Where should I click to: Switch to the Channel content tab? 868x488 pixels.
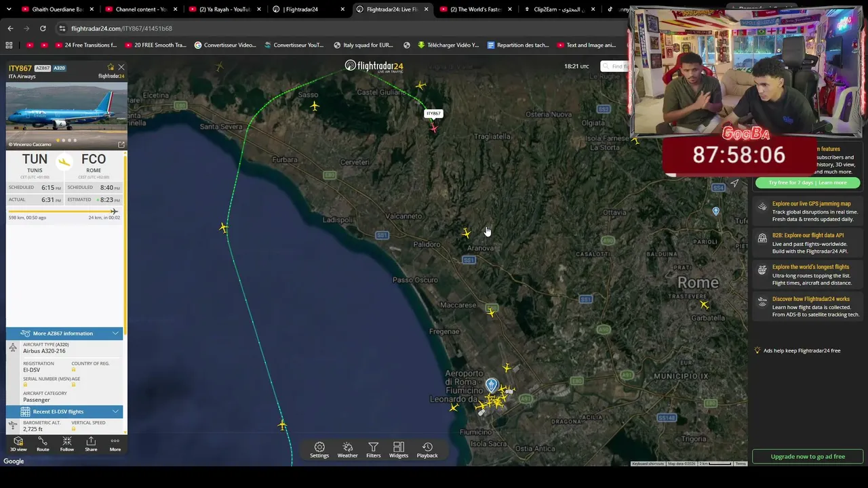pyautogui.click(x=141, y=9)
